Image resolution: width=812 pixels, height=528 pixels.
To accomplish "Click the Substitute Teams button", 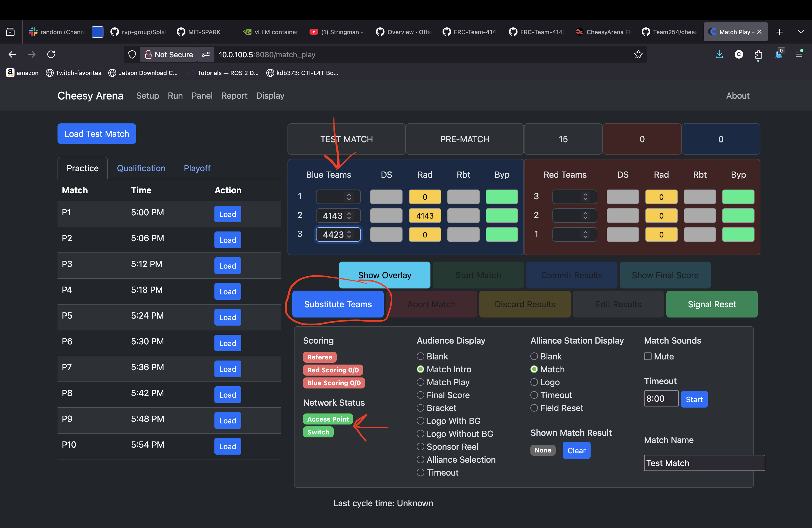I will click(338, 304).
